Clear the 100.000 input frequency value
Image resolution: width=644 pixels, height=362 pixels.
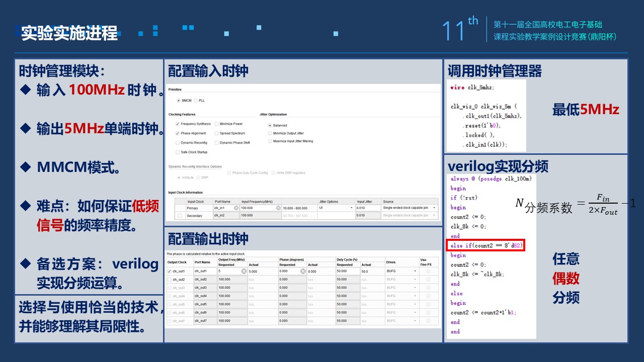[278, 208]
